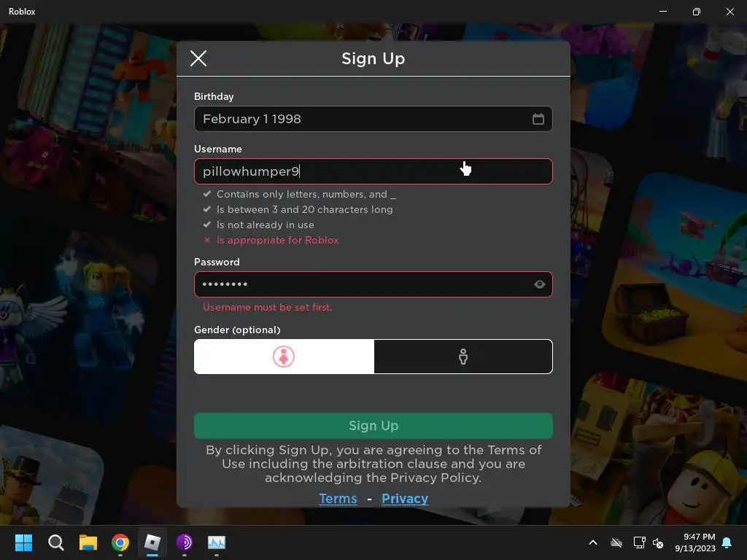This screenshot has width=747, height=560.
Task: Open Windows taskbar Search
Action: point(55,542)
